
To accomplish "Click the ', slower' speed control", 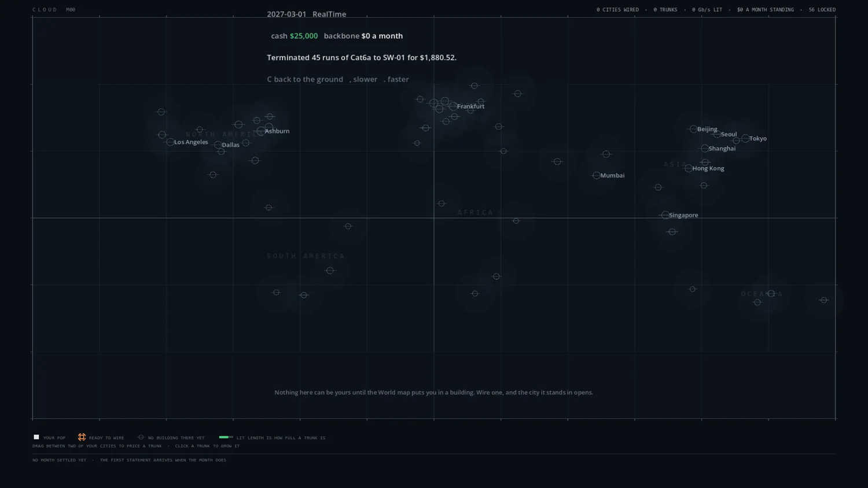I will pyautogui.click(x=363, y=79).
